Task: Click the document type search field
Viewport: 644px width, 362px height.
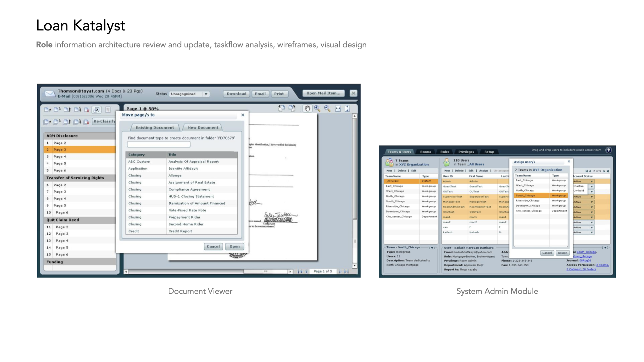Action: pyautogui.click(x=159, y=144)
